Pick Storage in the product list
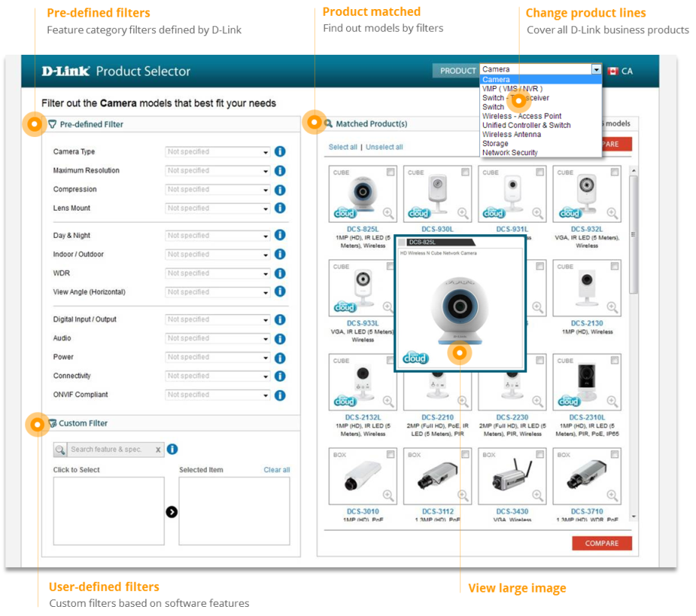The width and height of the screenshot is (696, 616). point(495,144)
